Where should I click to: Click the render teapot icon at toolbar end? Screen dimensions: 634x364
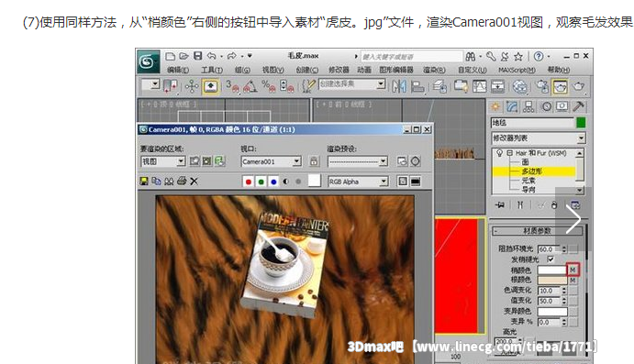pos(579,86)
